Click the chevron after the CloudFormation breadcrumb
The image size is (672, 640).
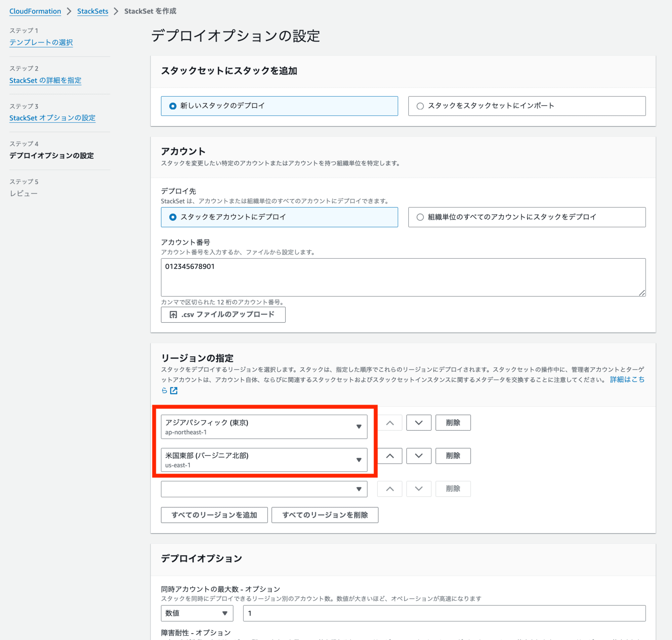(x=69, y=11)
